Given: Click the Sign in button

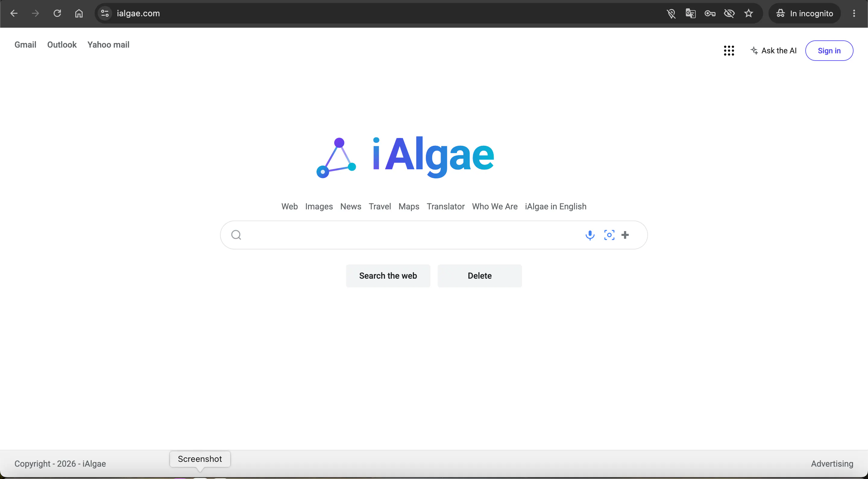Looking at the screenshot, I should (829, 51).
